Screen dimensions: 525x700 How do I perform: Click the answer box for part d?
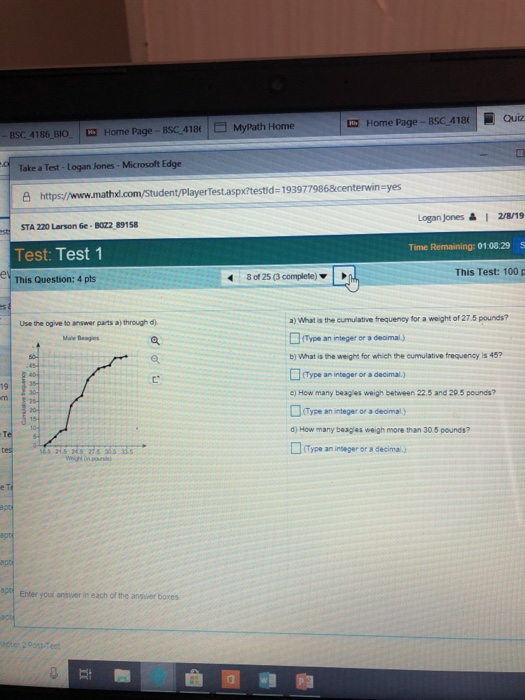(296, 448)
